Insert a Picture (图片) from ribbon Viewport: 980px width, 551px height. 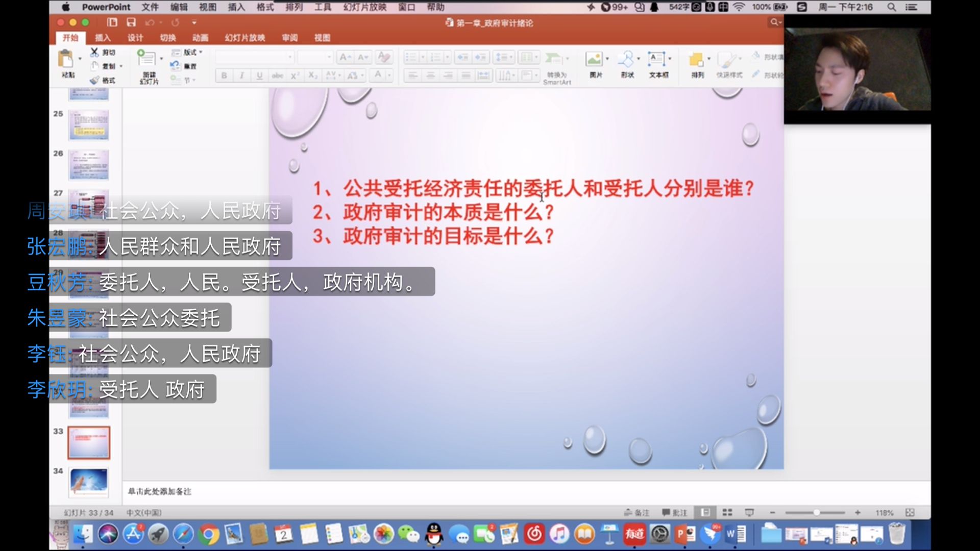pos(594,59)
